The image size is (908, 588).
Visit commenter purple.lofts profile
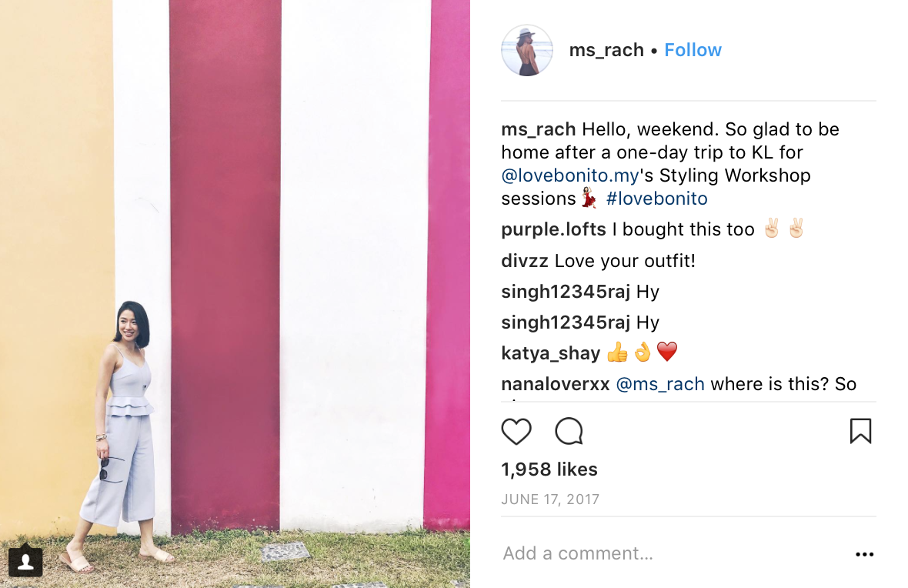click(x=553, y=229)
